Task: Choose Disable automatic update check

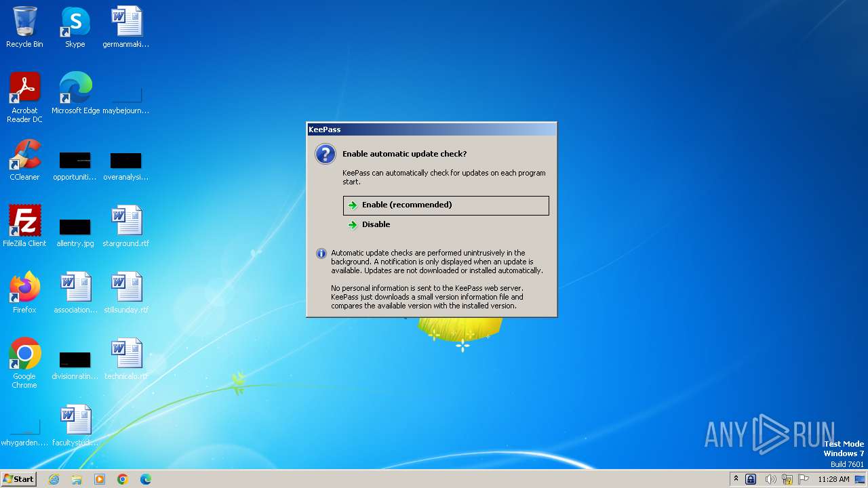Action: click(x=446, y=224)
